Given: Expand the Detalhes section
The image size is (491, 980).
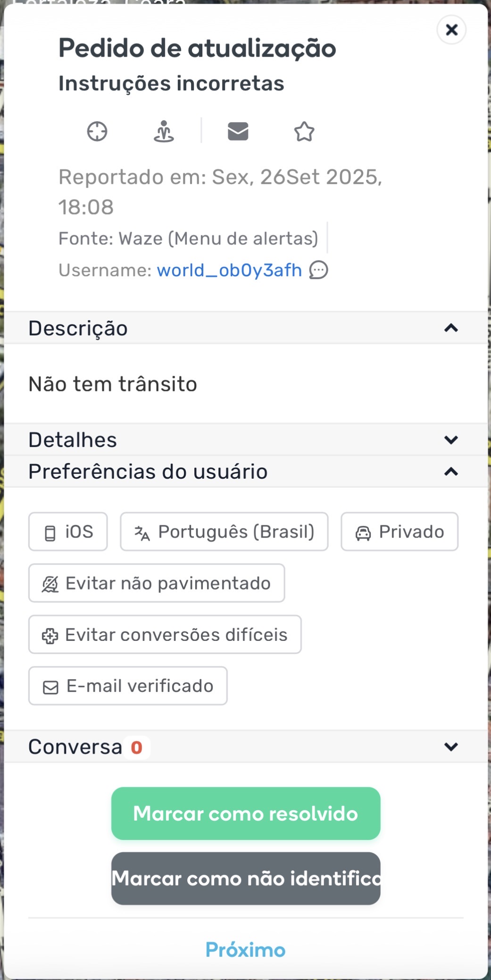Looking at the screenshot, I should [x=451, y=440].
